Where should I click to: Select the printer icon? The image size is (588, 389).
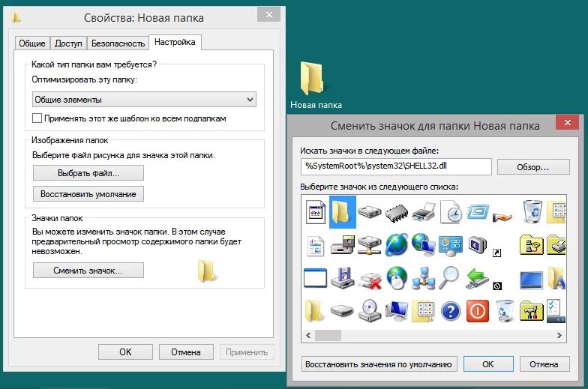(424, 211)
